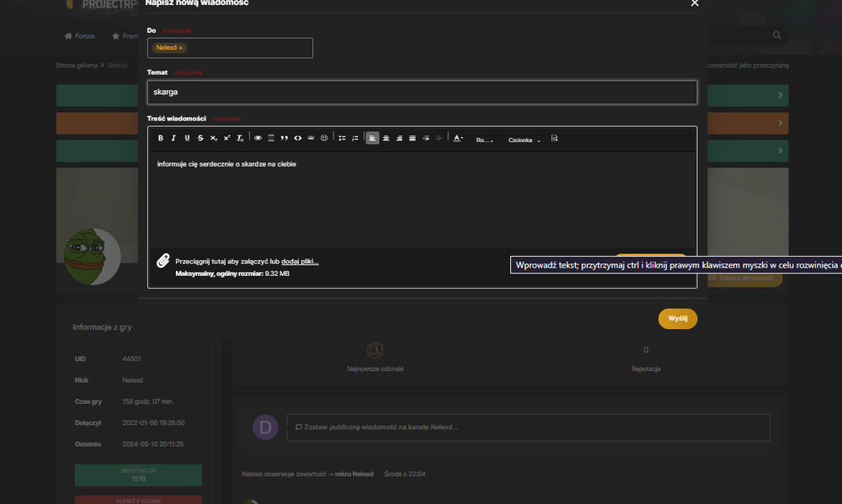The image size is (842, 504).
Task: Click the paperclip attachment icon
Action: (x=163, y=261)
